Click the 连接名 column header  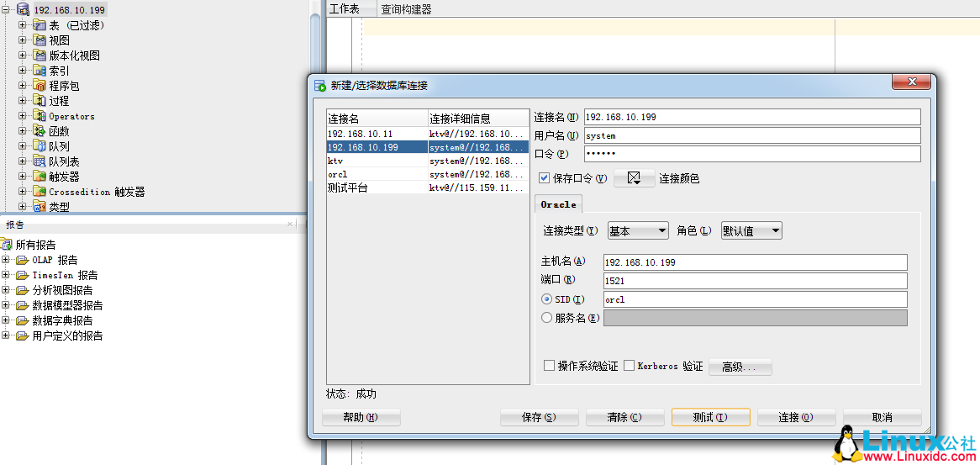pos(377,119)
